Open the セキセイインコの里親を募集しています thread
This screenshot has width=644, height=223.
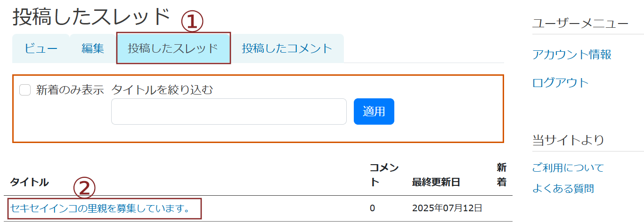click(x=100, y=208)
